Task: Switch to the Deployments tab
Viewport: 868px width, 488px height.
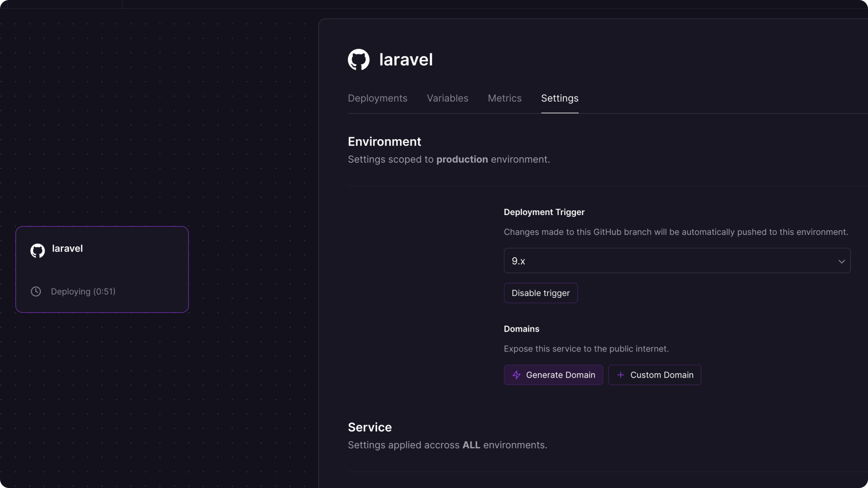Action: point(377,99)
